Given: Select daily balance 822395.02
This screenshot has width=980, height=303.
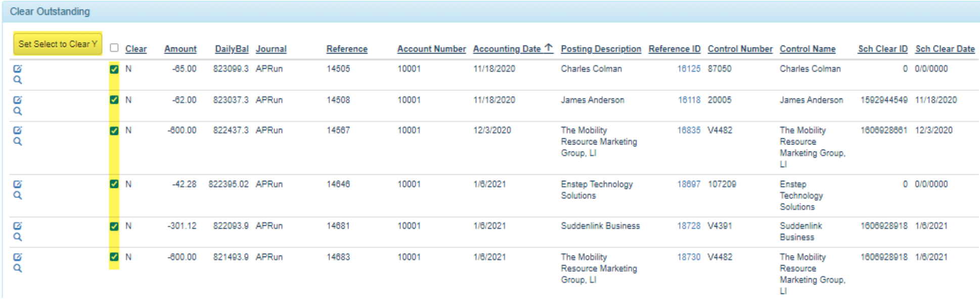Looking at the screenshot, I should pos(229,184).
